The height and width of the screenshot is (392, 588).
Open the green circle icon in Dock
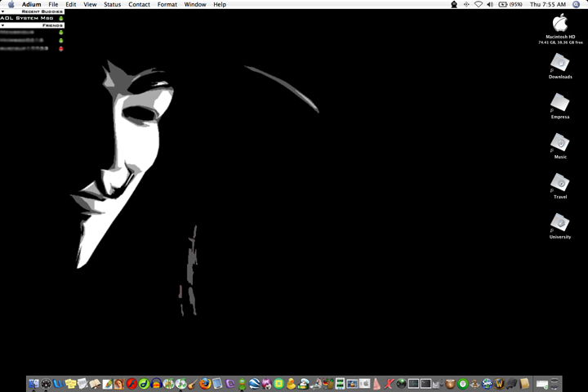coord(463,384)
